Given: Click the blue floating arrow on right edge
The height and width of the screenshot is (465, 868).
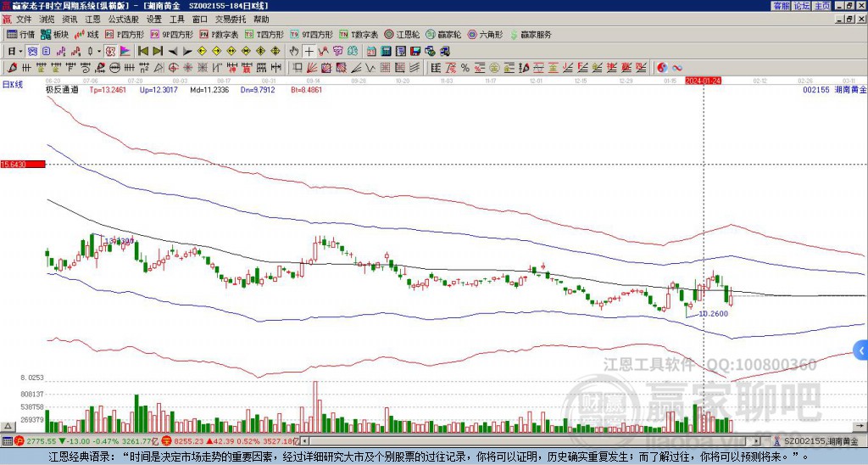Looking at the screenshot, I should click(861, 350).
